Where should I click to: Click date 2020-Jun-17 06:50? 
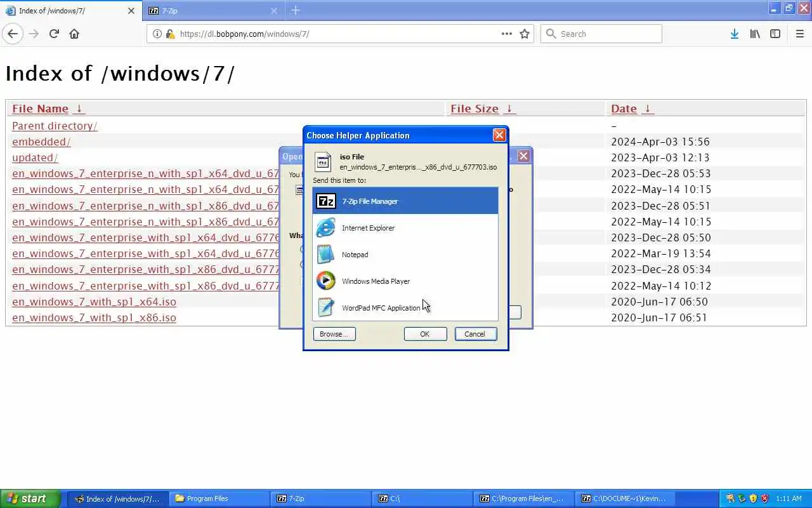pyautogui.click(x=659, y=302)
